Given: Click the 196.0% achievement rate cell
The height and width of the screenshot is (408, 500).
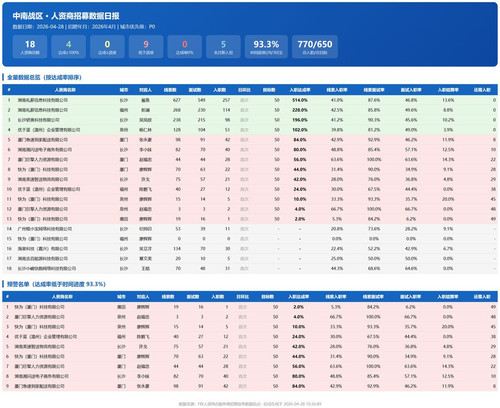Looking at the screenshot, I should [300, 120].
